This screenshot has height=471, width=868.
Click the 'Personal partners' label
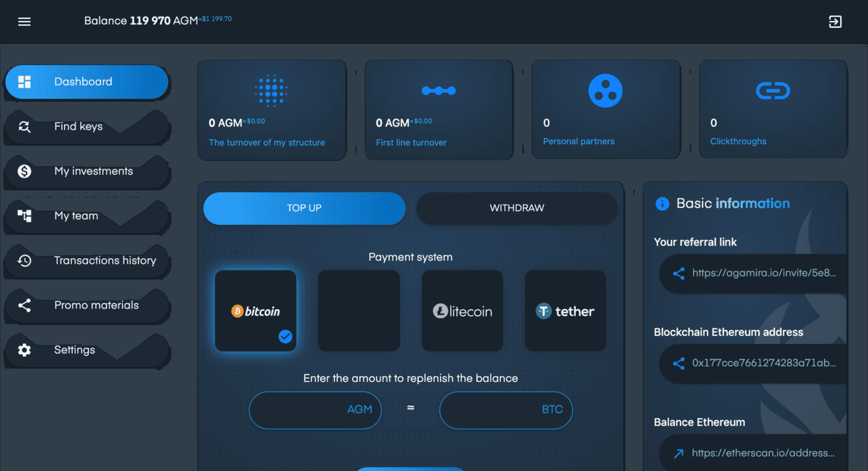tap(579, 142)
